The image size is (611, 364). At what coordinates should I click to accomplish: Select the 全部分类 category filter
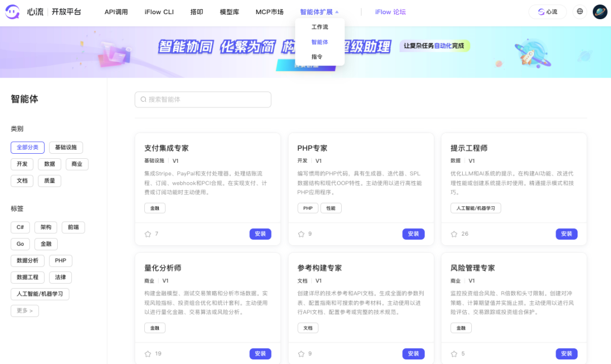tap(27, 148)
